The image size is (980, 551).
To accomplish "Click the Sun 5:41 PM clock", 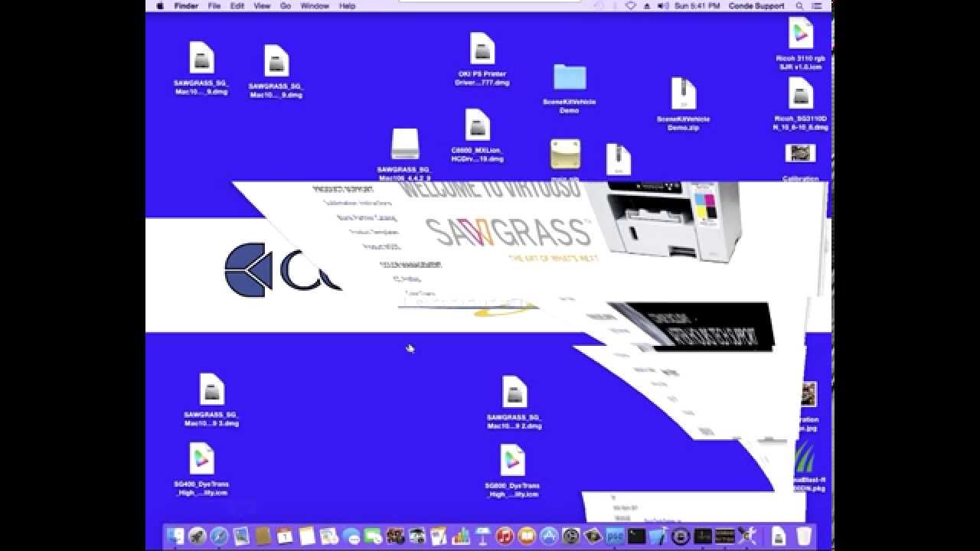I will pos(697,5).
